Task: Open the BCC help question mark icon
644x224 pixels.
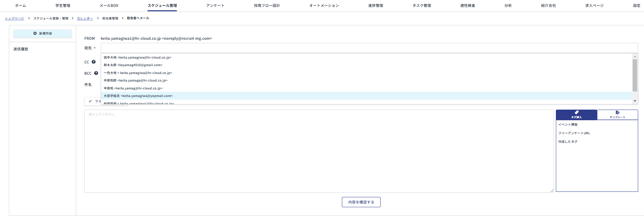Action: tap(96, 73)
